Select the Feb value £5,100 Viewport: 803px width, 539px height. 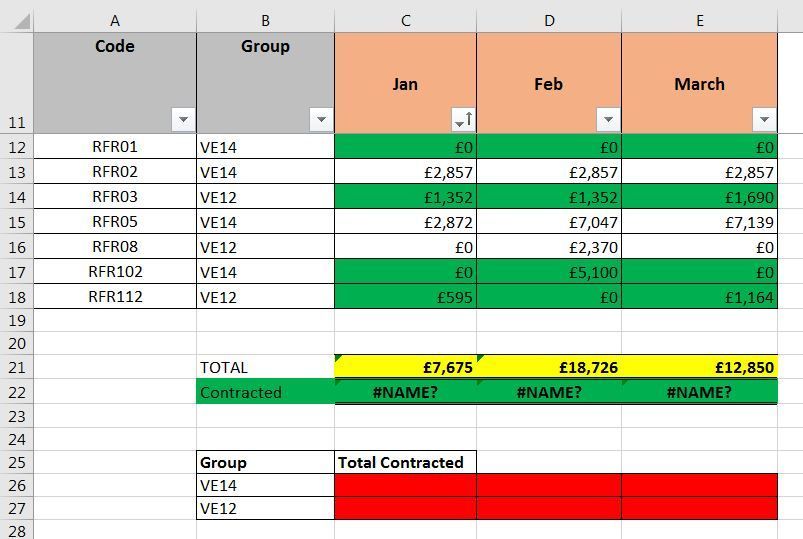click(x=548, y=271)
